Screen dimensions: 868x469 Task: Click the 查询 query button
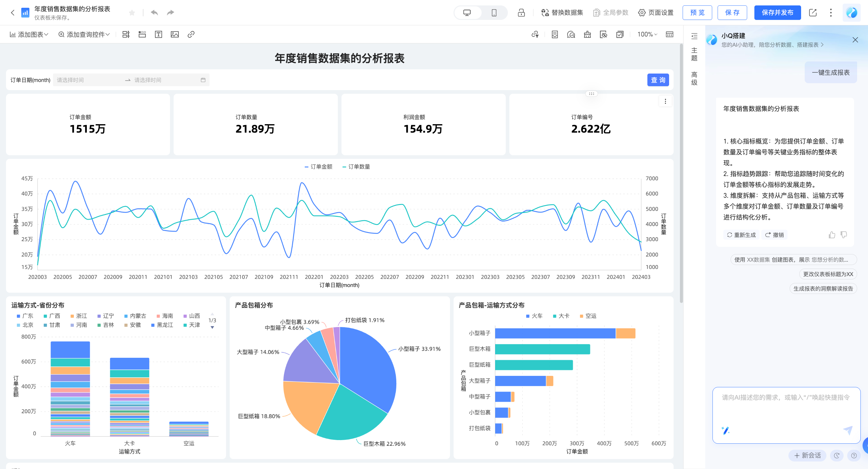658,80
